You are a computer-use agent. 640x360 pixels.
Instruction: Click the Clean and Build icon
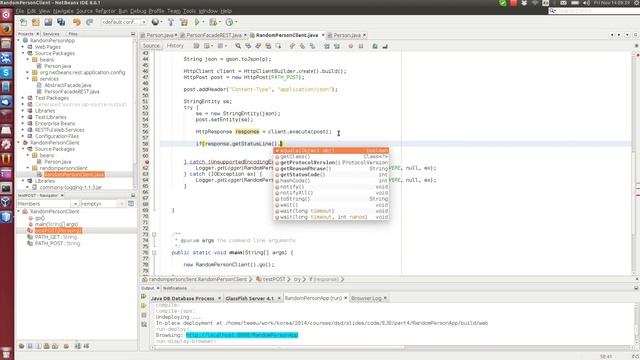(x=184, y=22)
